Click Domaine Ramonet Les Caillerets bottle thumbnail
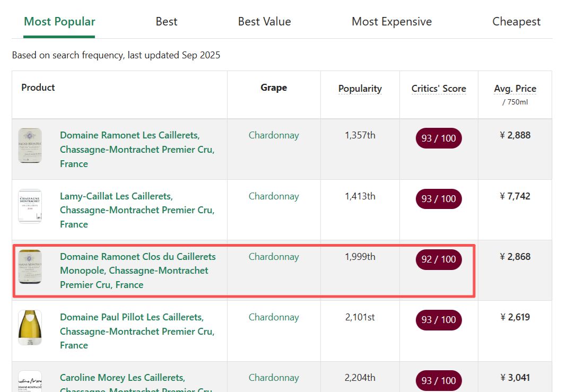Image resolution: width=566 pixels, height=392 pixels. tap(30, 145)
